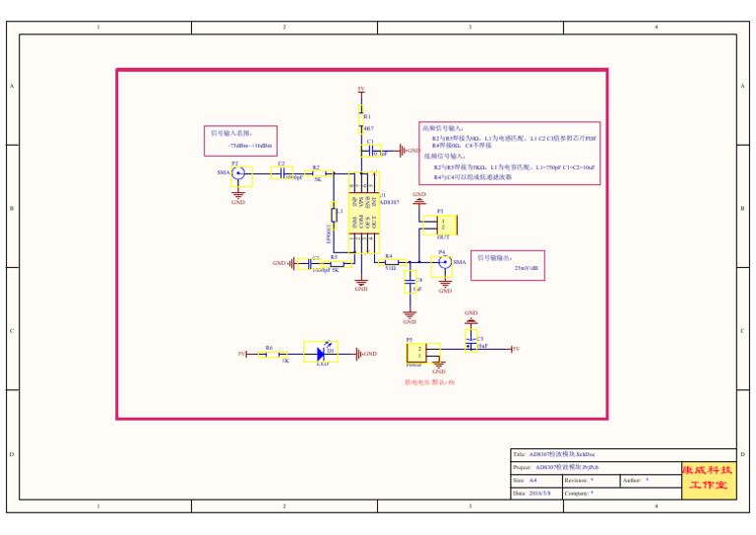Click the GND symbol below the AD8307 chip

[361, 285]
